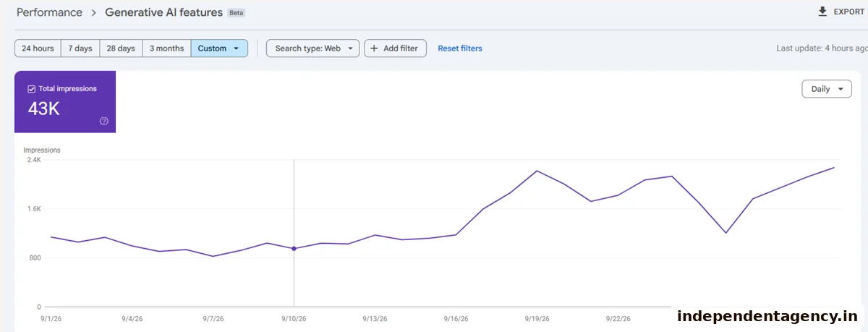868x332 pixels.
Task: Click the 9/22/26 axis label
Action: tap(618, 319)
